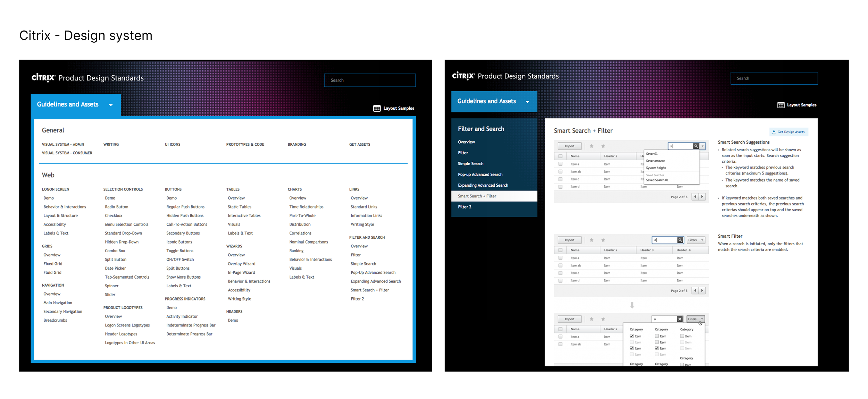Go to the next page in the topmost sample table

tap(702, 197)
